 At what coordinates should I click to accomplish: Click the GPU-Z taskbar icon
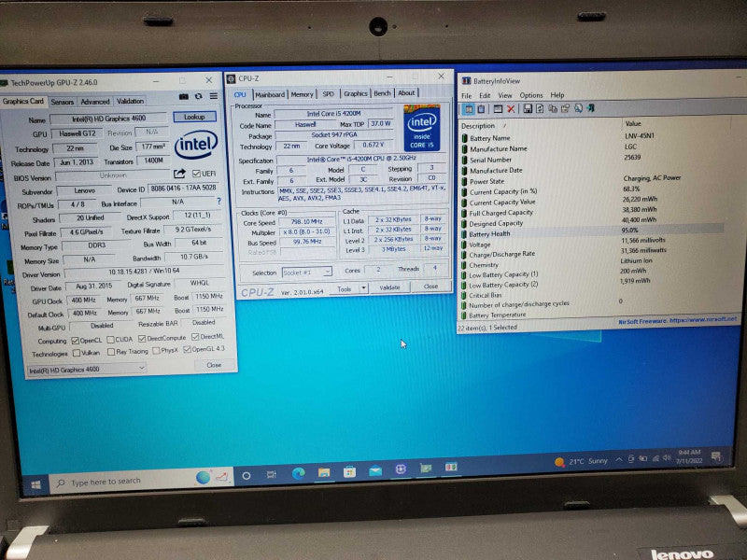pos(426,469)
